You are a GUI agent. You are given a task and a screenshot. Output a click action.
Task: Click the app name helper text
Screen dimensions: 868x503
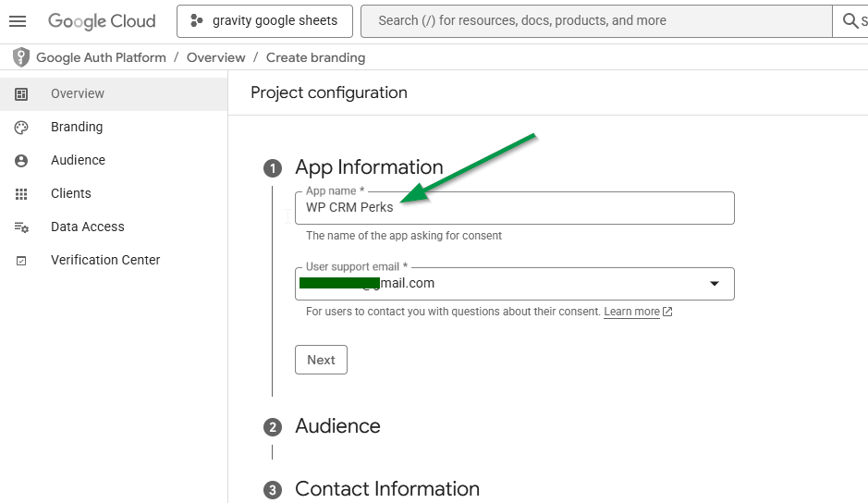(404, 236)
